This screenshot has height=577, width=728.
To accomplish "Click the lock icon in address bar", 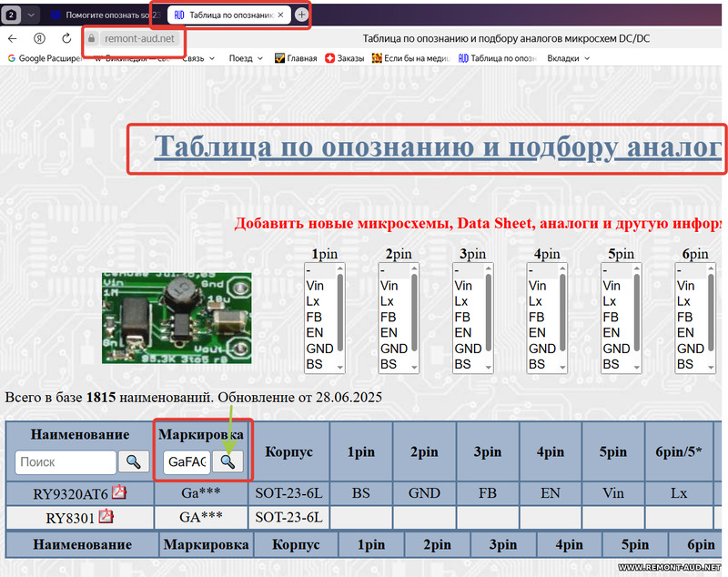I will 92,38.
